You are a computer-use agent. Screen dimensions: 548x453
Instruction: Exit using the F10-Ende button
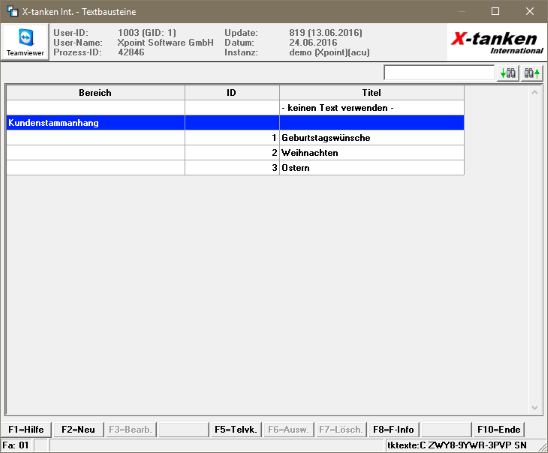pyautogui.click(x=499, y=430)
